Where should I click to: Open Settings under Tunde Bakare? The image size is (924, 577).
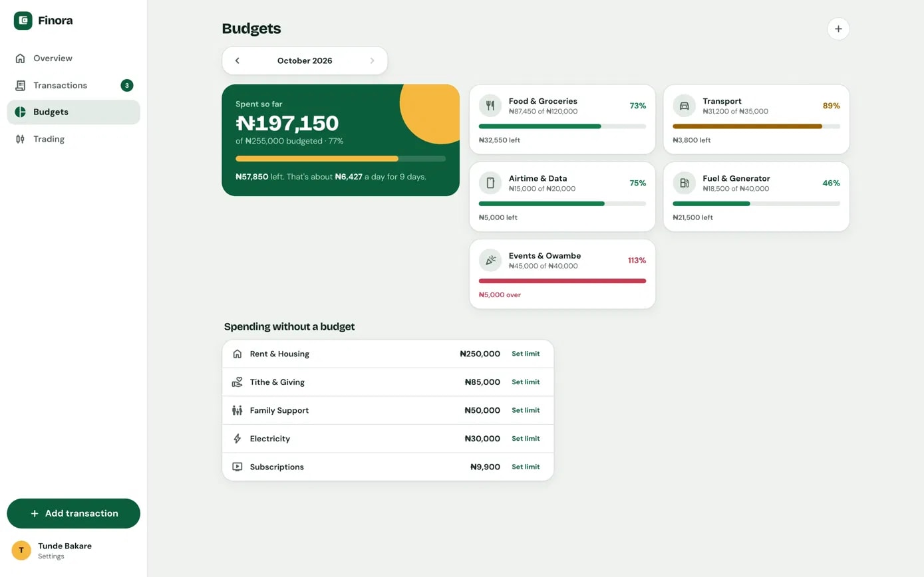click(x=51, y=556)
